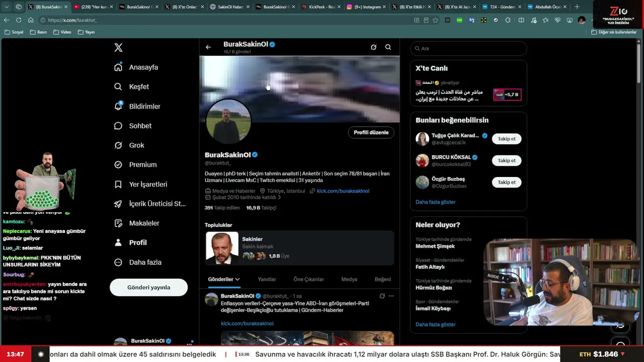
Task: Switch to the Öne Çıkanlar tab
Action: 309,280
